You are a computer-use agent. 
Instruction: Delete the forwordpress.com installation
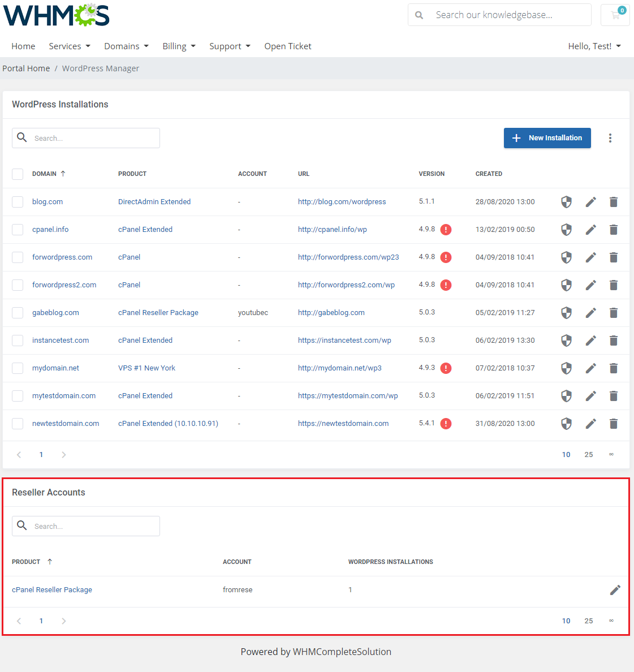point(614,257)
